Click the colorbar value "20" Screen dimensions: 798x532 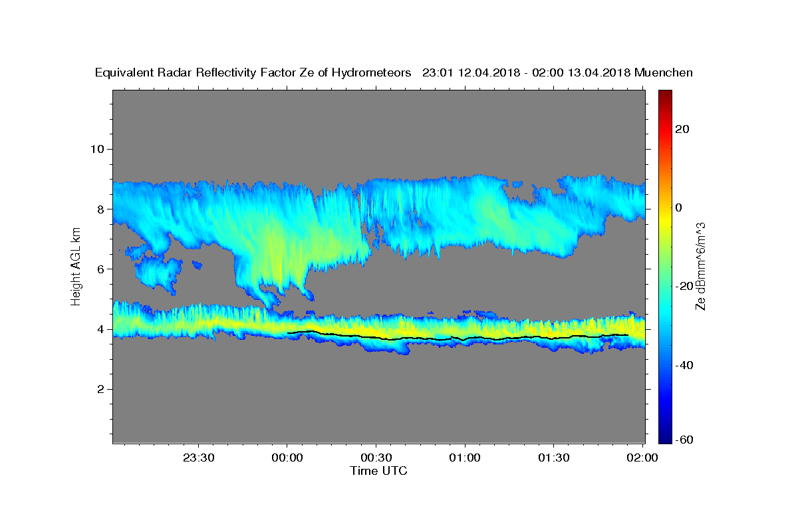682,129
